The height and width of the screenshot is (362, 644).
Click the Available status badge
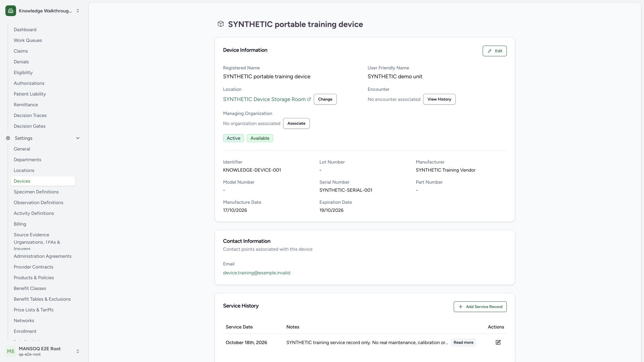pyautogui.click(x=260, y=138)
